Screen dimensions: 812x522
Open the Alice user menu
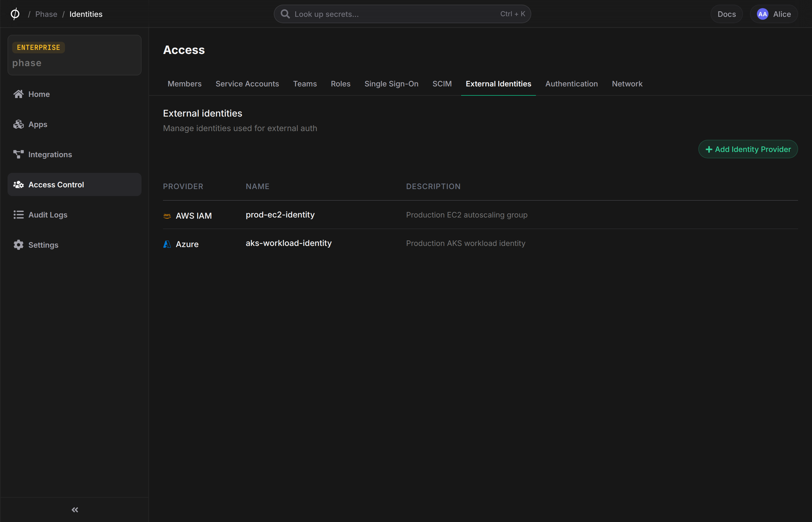pyautogui.click(x=774, y=14)
